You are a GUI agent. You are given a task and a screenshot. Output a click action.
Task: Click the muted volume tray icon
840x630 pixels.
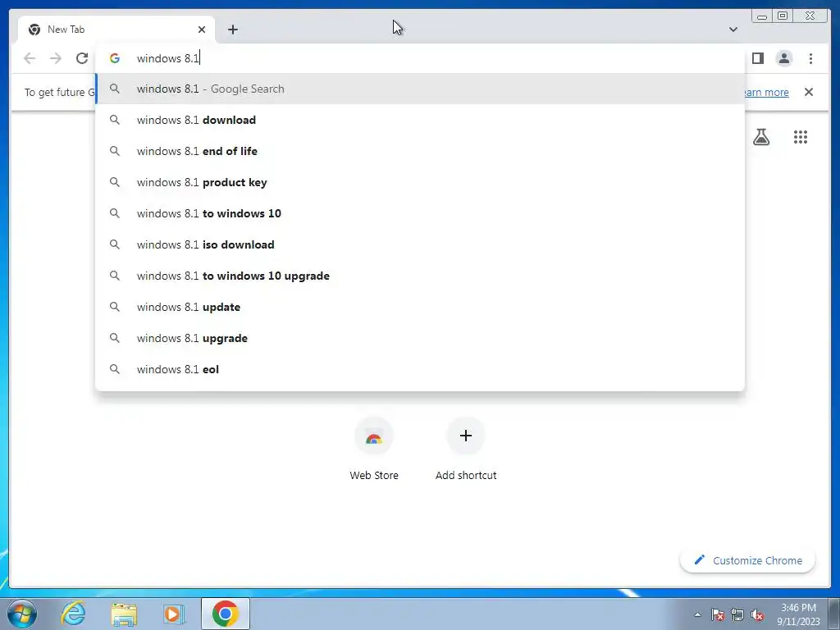pyautogui.click(x=757, y=614)
